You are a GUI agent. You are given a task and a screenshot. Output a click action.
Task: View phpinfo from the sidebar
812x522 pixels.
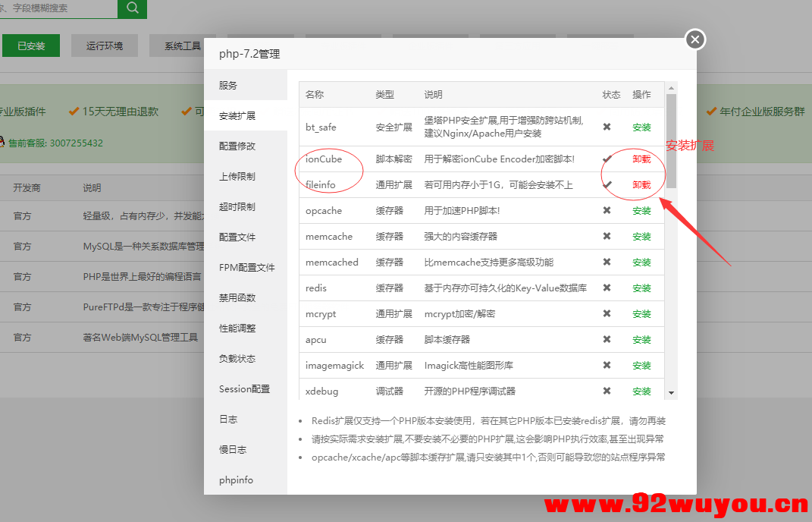click(x=237, y=480)
